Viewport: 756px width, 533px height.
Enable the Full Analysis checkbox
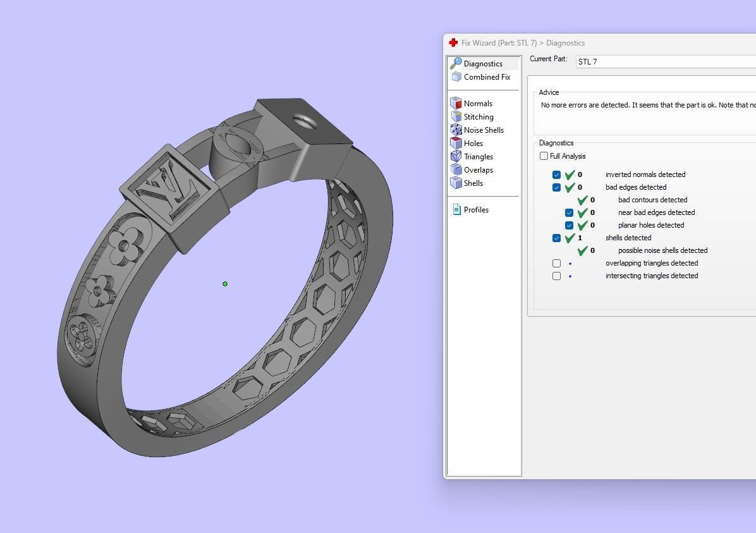(x=544, y=156)
